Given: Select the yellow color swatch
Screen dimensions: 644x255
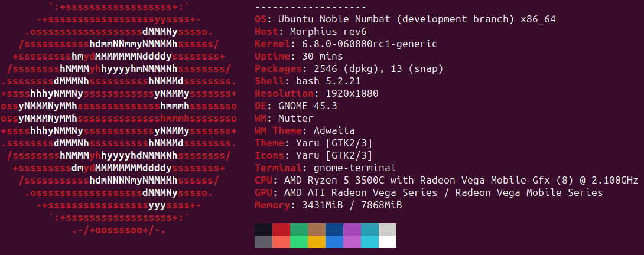Looking at the screenshot, I should [x=316, y=241].
